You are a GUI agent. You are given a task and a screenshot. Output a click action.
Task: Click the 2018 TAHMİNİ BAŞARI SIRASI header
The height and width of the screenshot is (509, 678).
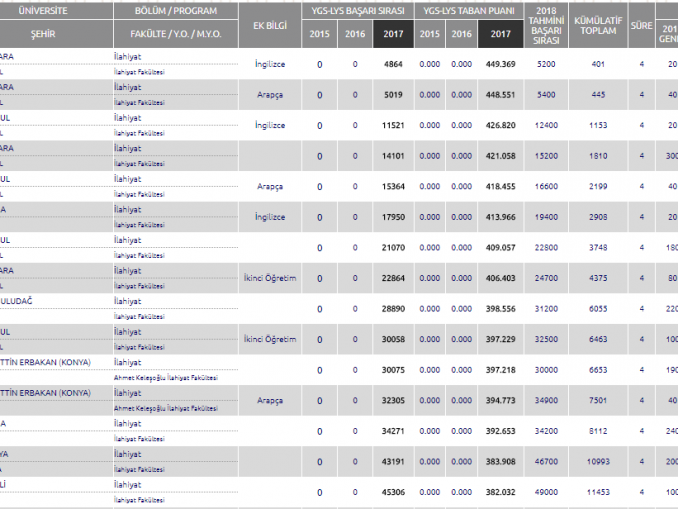[x=546, y=24]
